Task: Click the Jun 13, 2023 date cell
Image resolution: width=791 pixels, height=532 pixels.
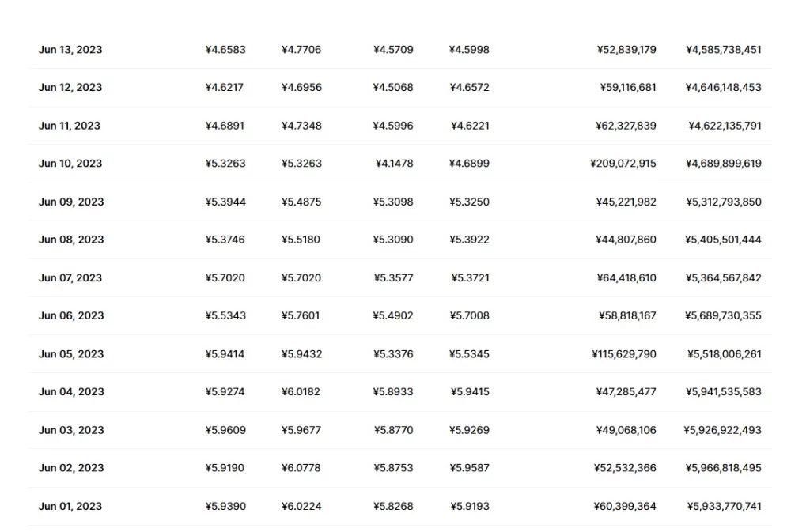Action: tap(70, 50)
